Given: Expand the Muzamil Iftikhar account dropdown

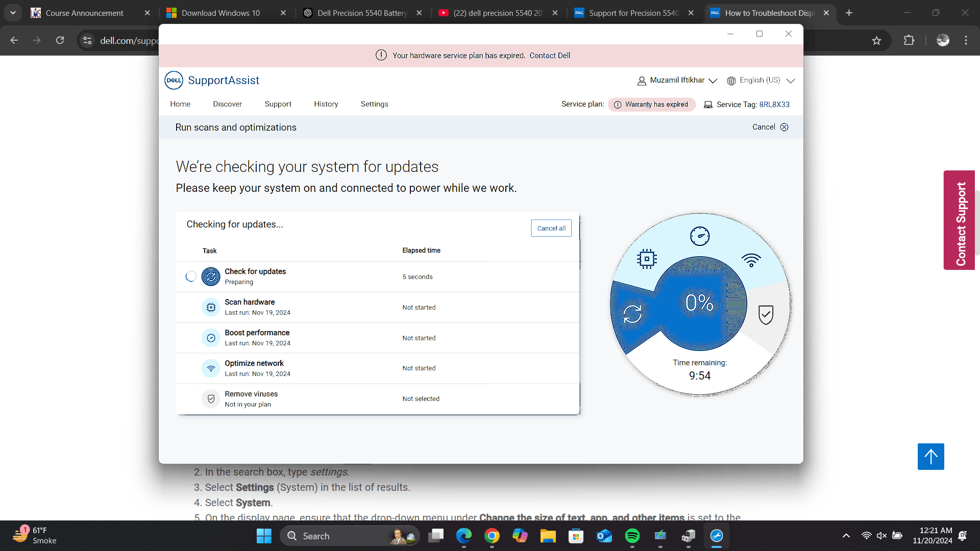Looking at the screenshot, I should pyautogui.click(x=713, y=81).
